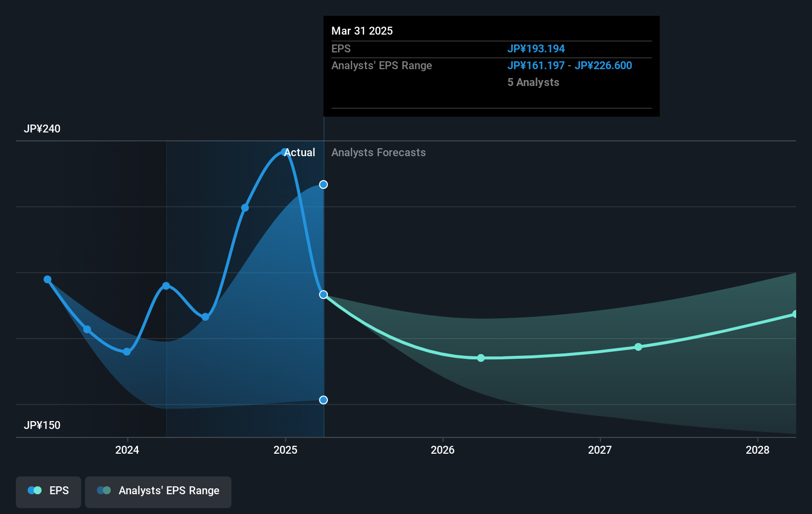Select the peak EPS point near 2025
The width and height of the screenshot is (812, 514).
(284, 152)
